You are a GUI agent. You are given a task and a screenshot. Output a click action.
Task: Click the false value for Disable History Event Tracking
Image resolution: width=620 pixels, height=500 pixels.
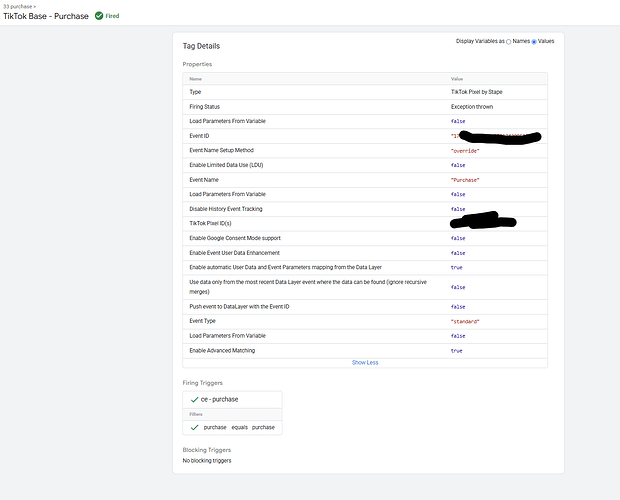click(458, 209)
